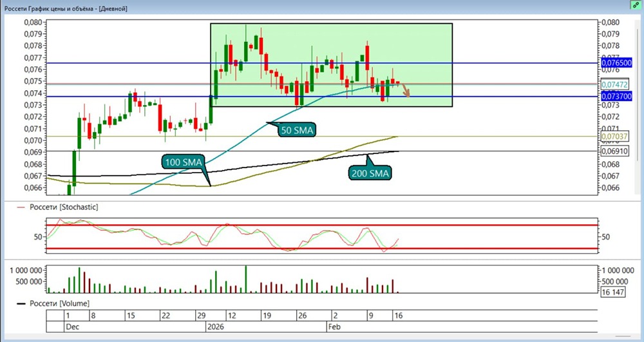Click the 0,073700 blue price level tag
The image size is (644, 342).
[616, 97]
